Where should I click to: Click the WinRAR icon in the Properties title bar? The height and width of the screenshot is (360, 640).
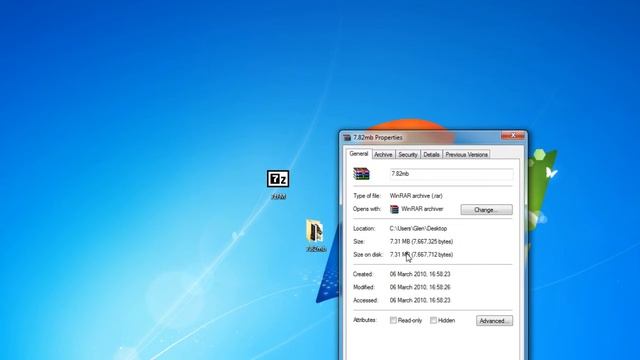(x=347, y=138)
